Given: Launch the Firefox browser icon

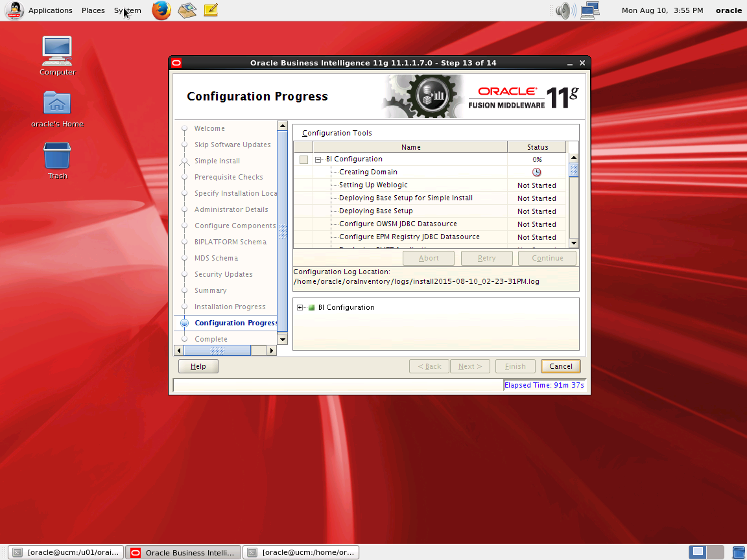Looking at the screenshot, I should coord(161,10).
